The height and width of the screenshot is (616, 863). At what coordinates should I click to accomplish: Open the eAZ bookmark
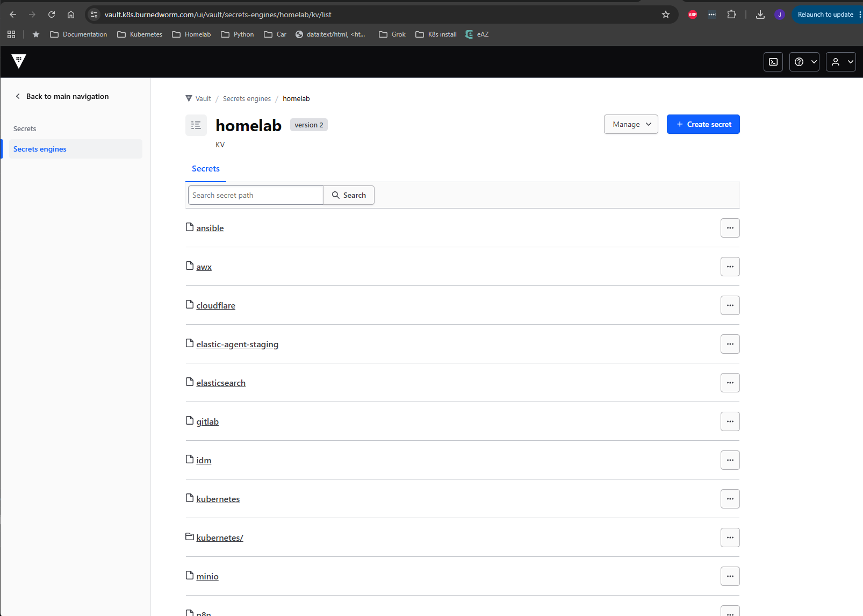tap(477, 34)
